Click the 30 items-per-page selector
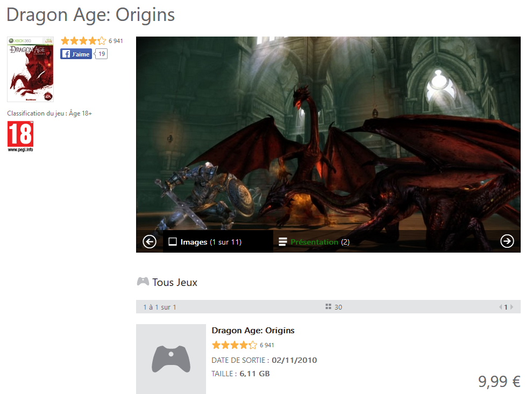The height and width of the screenshot is (394, 532). pyautogui.click(x=338, y=307)
